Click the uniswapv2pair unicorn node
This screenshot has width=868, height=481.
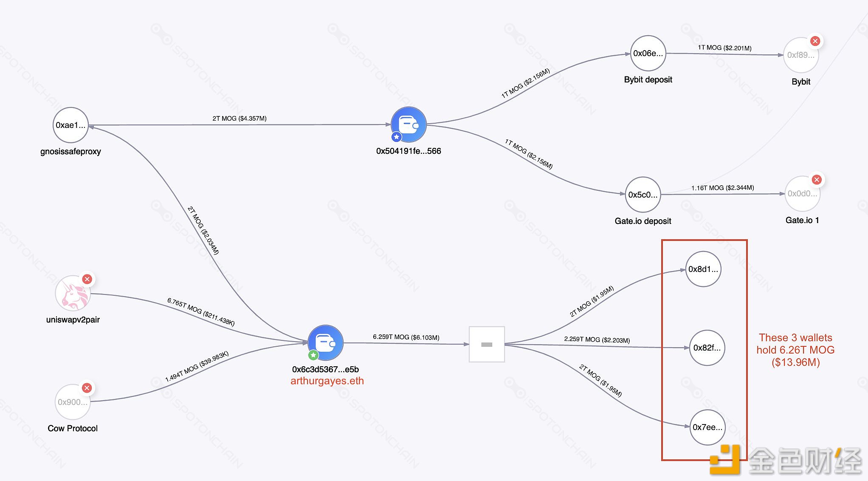coord(73,293)
